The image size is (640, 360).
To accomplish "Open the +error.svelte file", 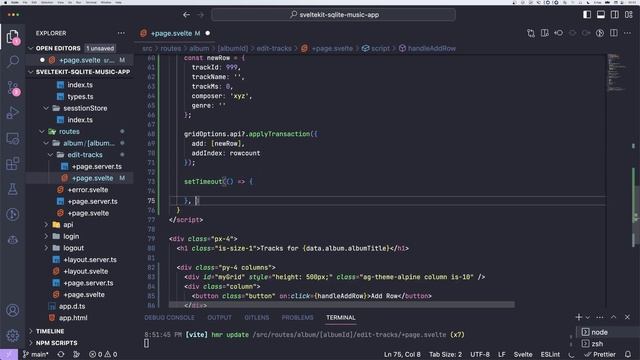I will [x=87, y=190].
